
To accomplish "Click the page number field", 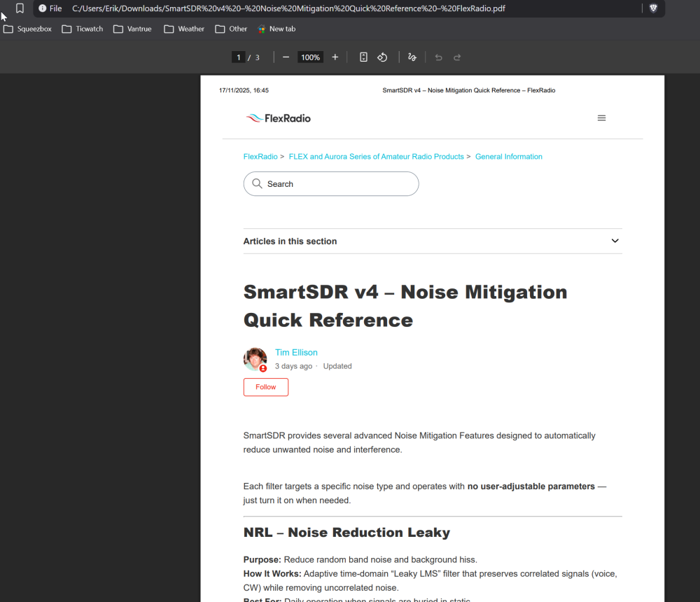I will 239,57.
